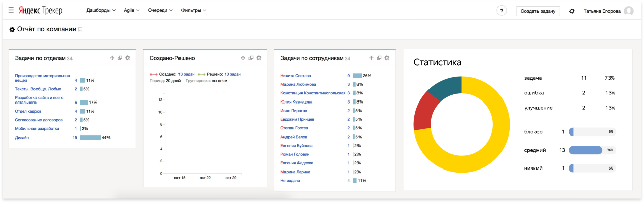Open the help question mark icon
The height and width of the screenshot is (203, 644).
coord(502,11)
